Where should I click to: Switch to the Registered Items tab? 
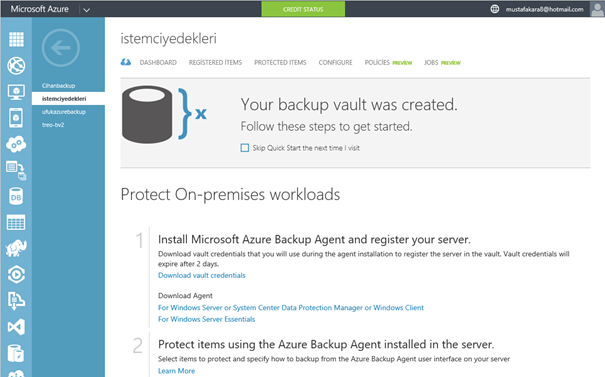point(215,63)
